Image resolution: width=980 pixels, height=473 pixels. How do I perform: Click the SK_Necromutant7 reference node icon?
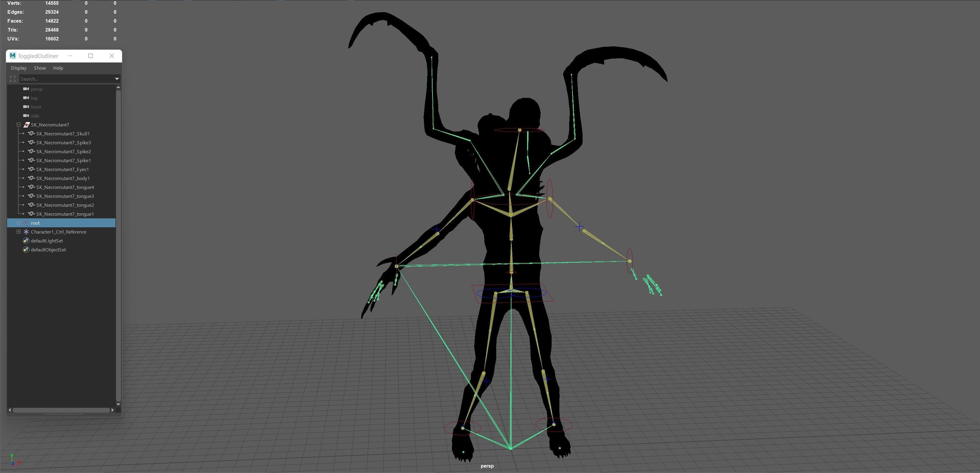point(26,125)
